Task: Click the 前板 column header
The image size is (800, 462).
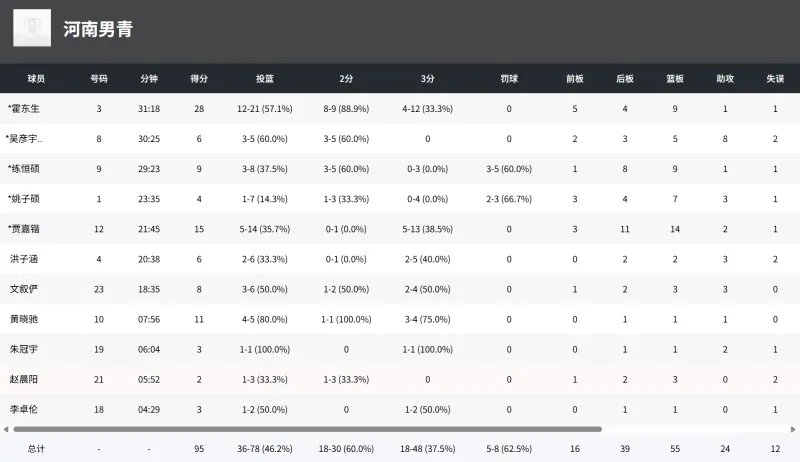Action: (575, 79)
